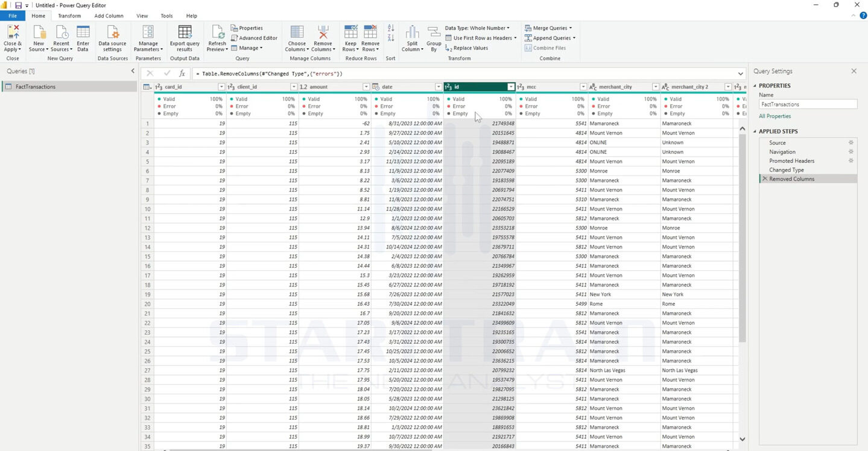Click the Remove Columns icon

pos(323,32)
